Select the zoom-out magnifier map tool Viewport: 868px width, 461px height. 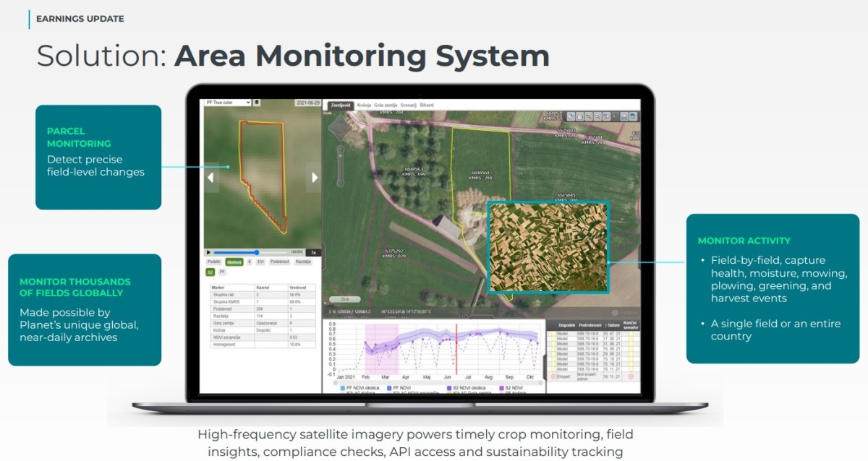(597, 116)
